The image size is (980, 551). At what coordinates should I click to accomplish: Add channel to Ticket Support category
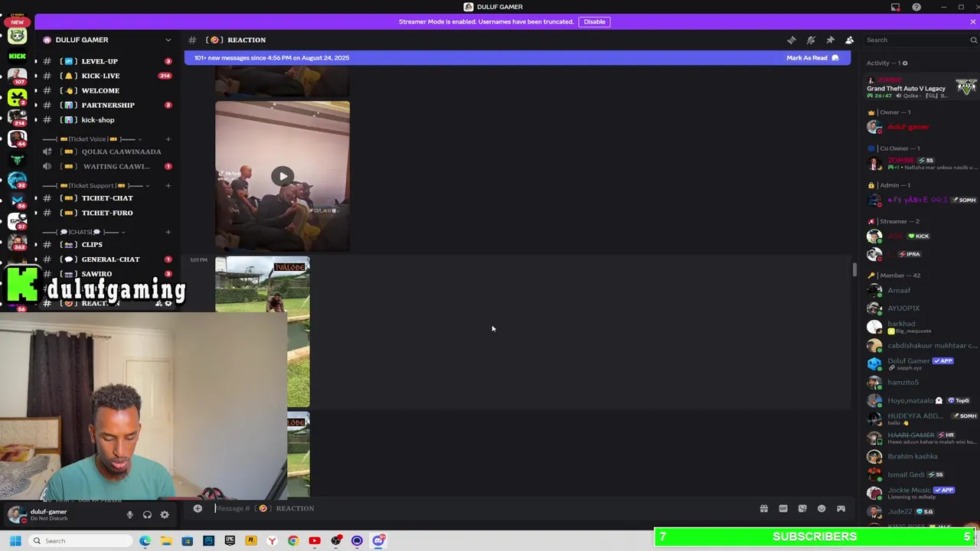[x=168, y=185]
